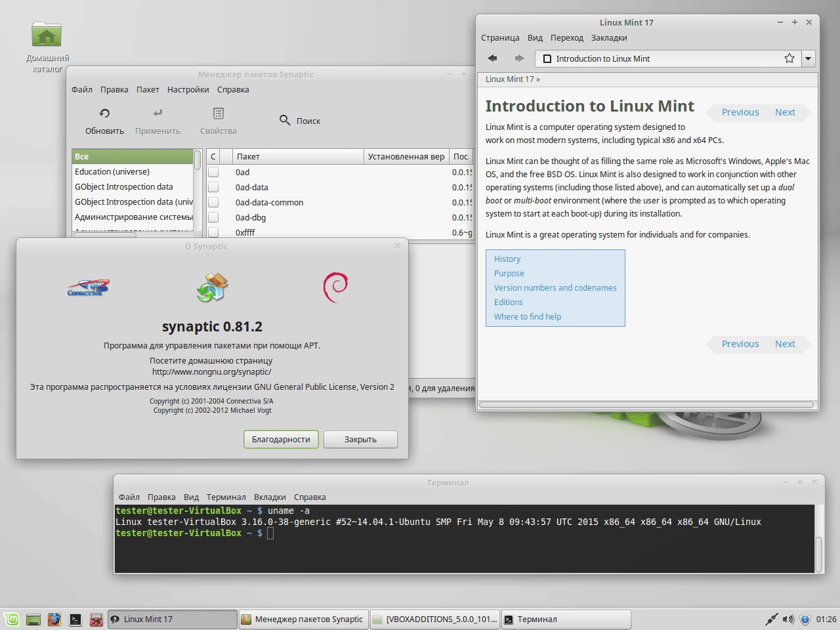This screenshot has width=840, height=630.
Task: Click the update manager shield icon
Action: pos(805,619)
